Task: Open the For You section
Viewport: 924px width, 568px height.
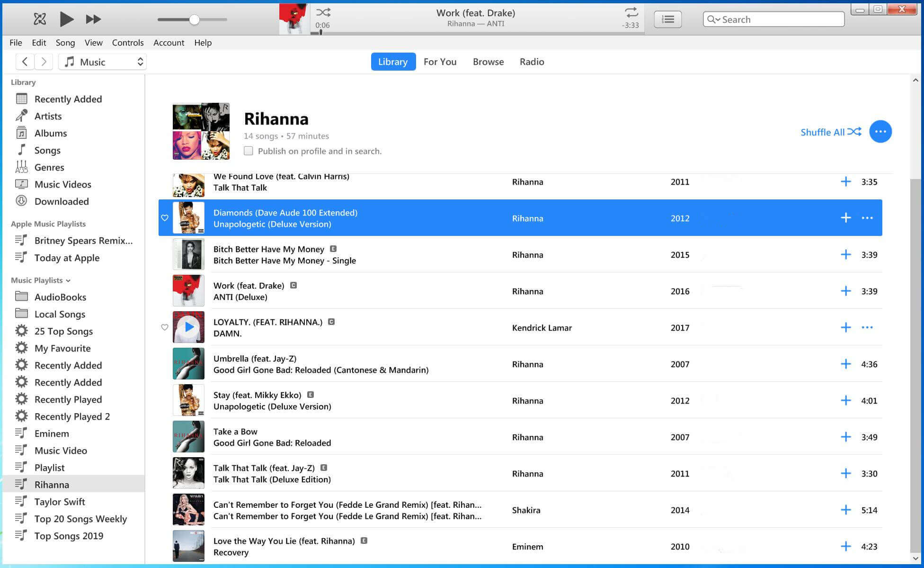Action: [x=440, y=62]
